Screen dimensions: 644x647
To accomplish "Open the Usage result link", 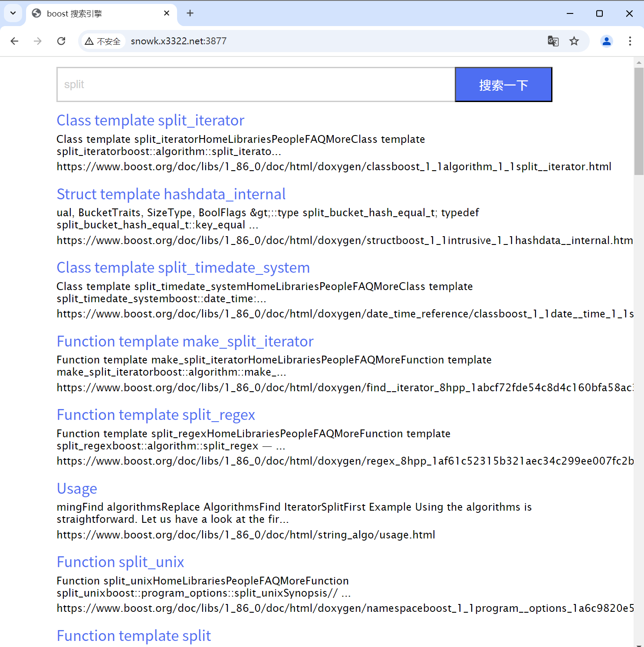I will point(77,489).
